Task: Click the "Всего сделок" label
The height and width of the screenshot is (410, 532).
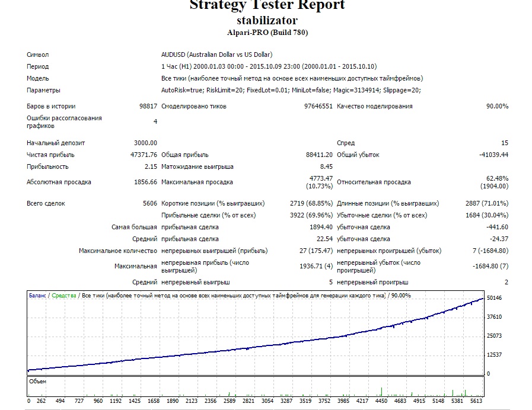Action: [46, 203]
